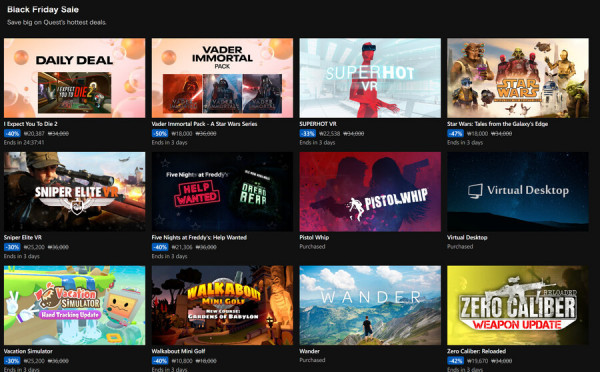Click the -40% badge under Five Nights at Freddy's
The image size is (600, 372).
(160, 247)
